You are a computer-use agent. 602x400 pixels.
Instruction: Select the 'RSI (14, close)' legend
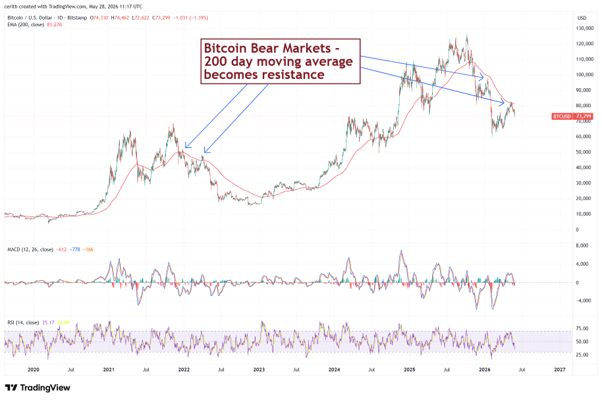(23, 322)
